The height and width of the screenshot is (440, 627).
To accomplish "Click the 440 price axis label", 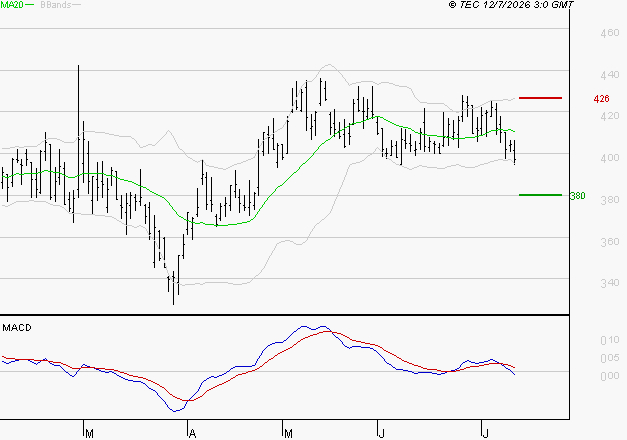I will (x=610, y=75).
